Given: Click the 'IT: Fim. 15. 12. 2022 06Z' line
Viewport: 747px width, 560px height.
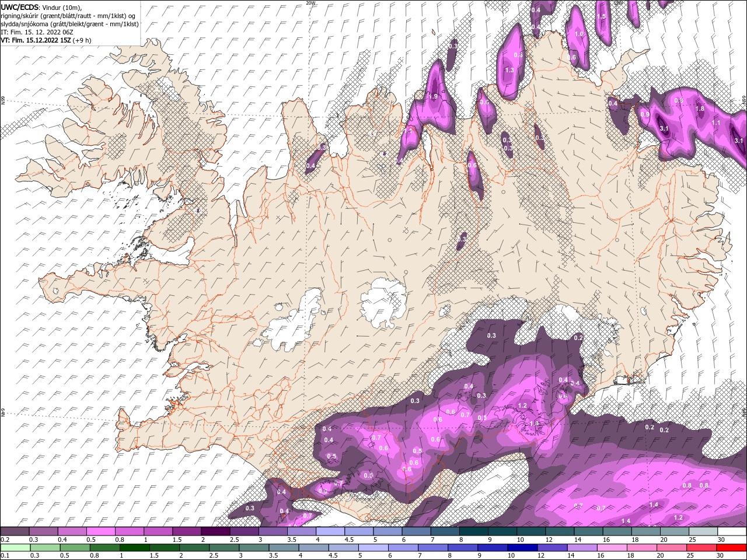Looking at the screenshot, I should (x=36, y=32).
